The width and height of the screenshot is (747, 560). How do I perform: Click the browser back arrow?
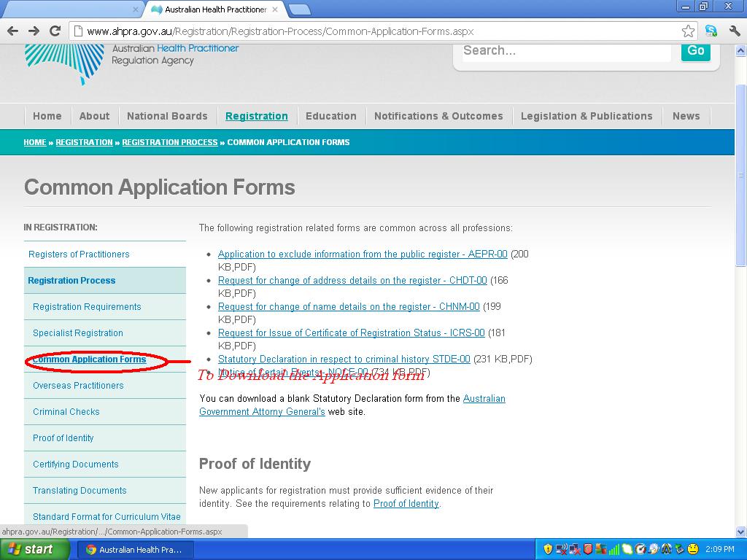click(x=12, y=31)
